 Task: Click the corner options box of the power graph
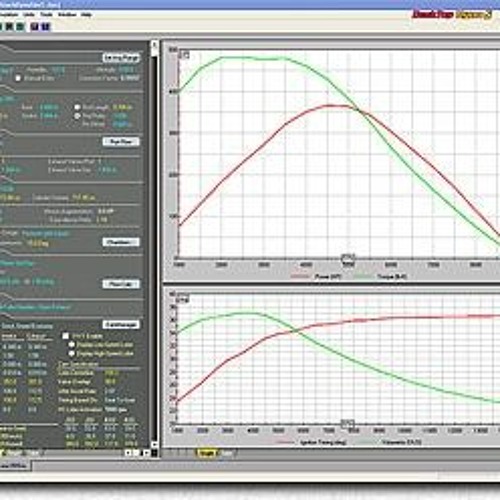click(184, 55)
